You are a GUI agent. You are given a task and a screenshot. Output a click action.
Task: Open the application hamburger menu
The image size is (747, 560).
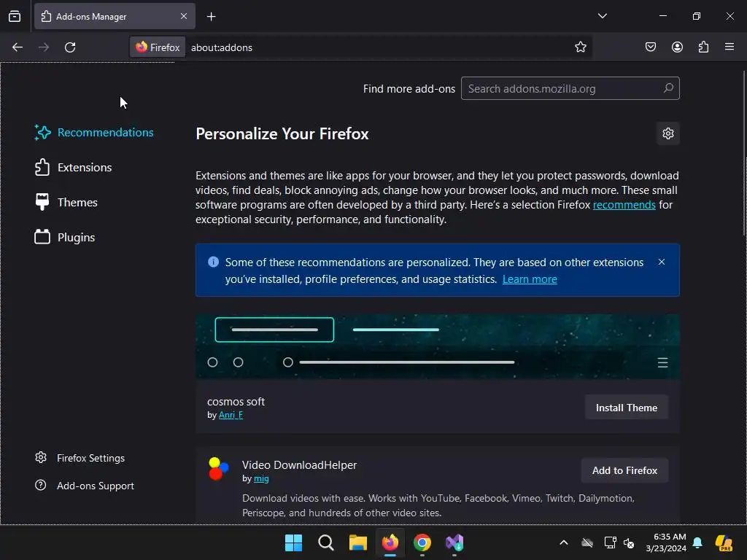point(729,47)
